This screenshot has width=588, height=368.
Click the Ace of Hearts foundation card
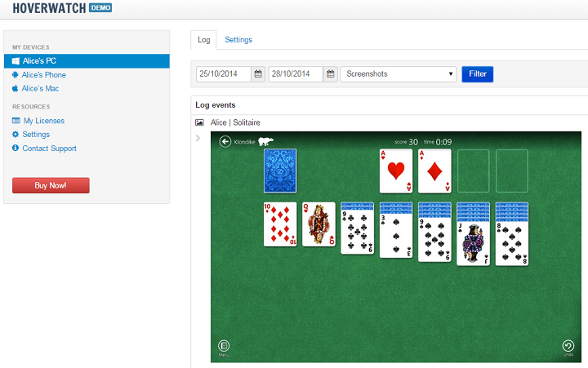point(396,171)
